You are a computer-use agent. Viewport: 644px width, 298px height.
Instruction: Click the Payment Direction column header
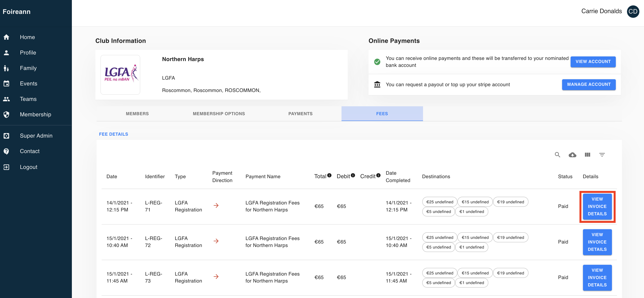tap(222, 177)
